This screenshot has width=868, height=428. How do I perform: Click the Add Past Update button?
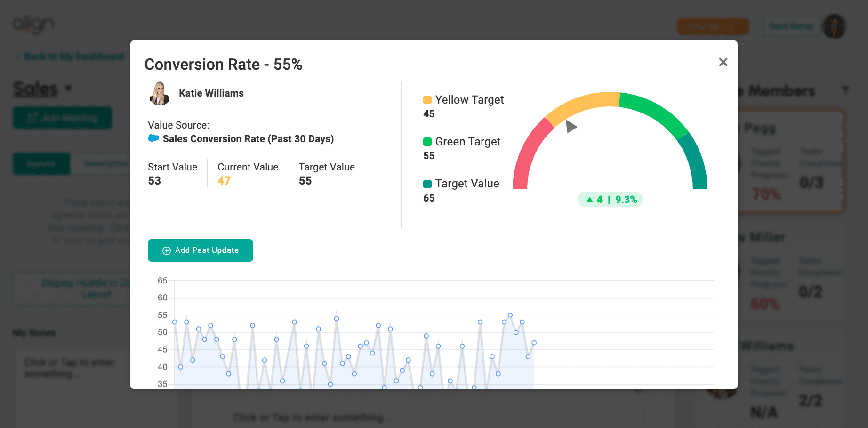point(201,250)
